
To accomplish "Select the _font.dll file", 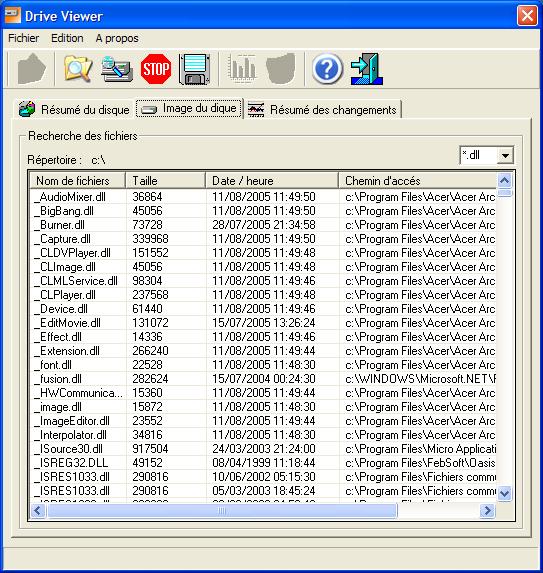I will 53,365.
